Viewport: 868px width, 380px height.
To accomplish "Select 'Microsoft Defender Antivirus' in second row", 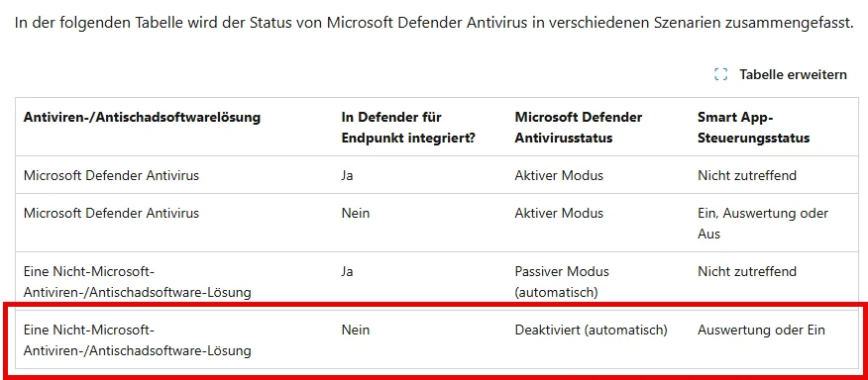I will (x=111, y=213).
